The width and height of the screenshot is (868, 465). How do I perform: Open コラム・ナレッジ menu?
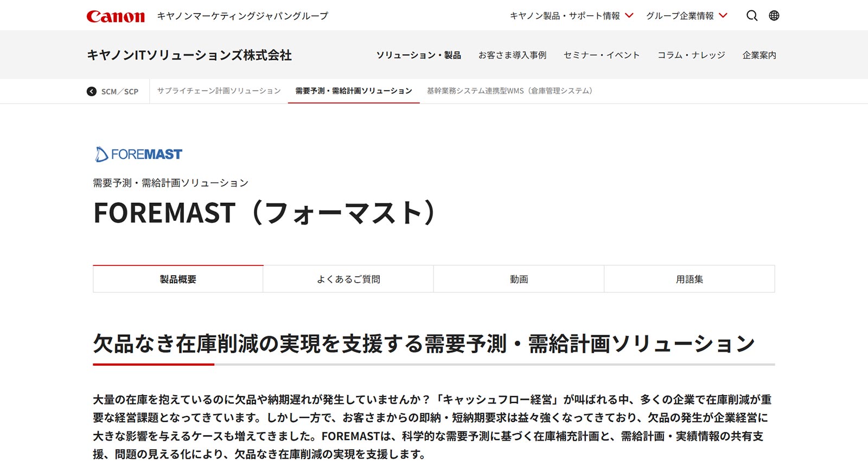[691, 55]
